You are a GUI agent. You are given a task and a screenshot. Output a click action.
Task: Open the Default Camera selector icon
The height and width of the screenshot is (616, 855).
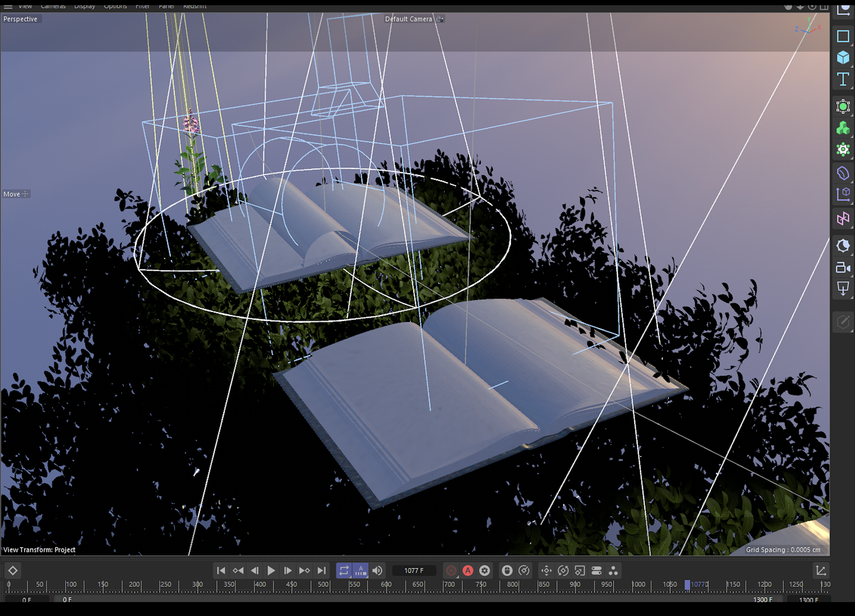pos(440,19)
